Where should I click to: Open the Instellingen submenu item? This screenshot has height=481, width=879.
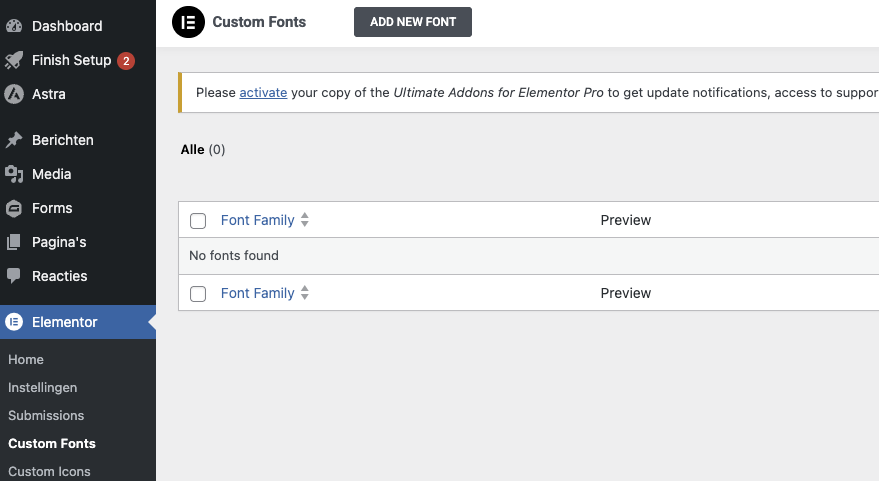click(x=42, y=387)
